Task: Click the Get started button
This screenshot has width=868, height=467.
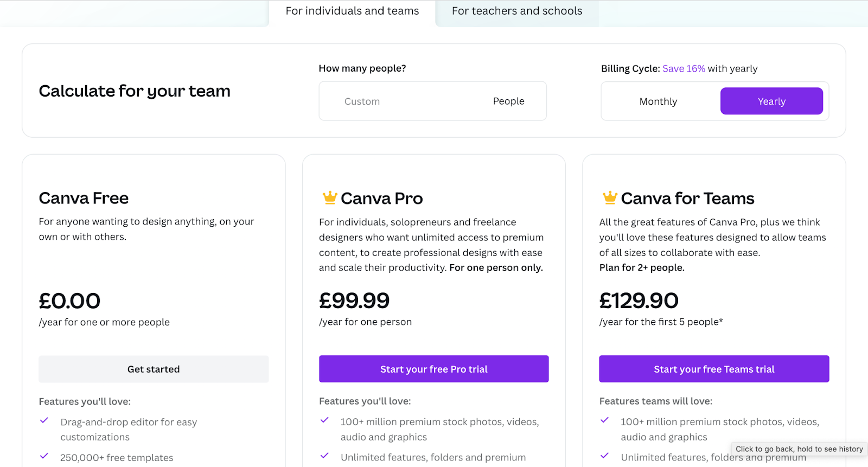Action: tap(154, 369)
